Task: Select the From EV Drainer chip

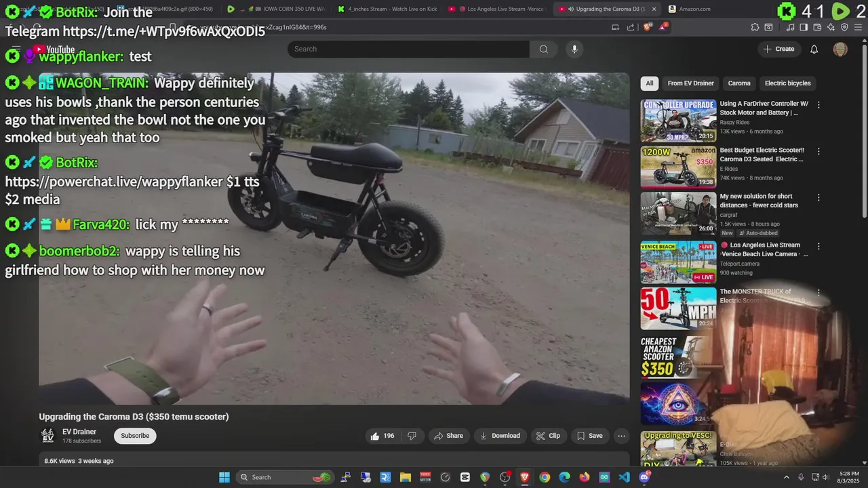Action: point(690,83)
